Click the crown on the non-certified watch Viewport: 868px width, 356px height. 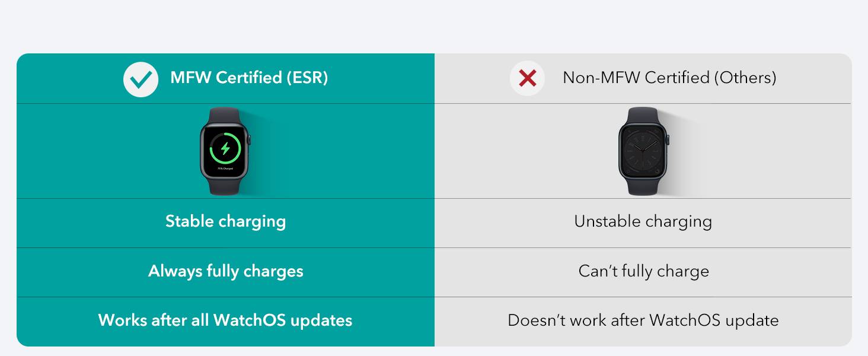click(668, 141)
